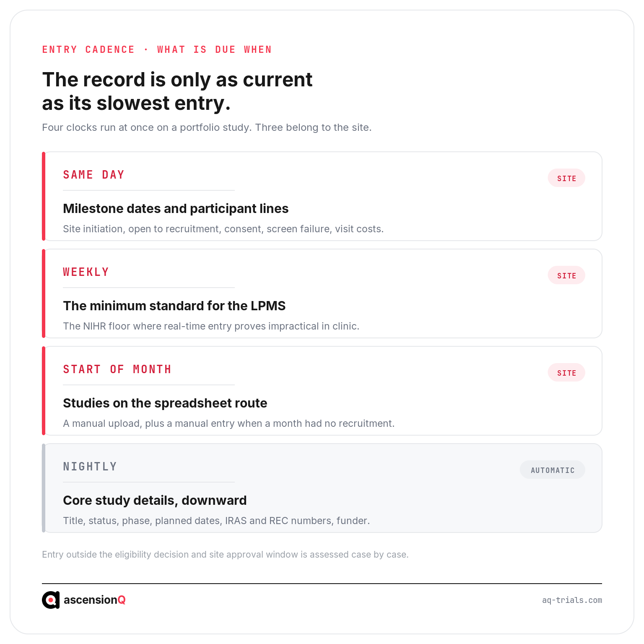Click 'The minimum standard for the LPMS' heading
The image size is (644, 644).
tap(174, 306)
